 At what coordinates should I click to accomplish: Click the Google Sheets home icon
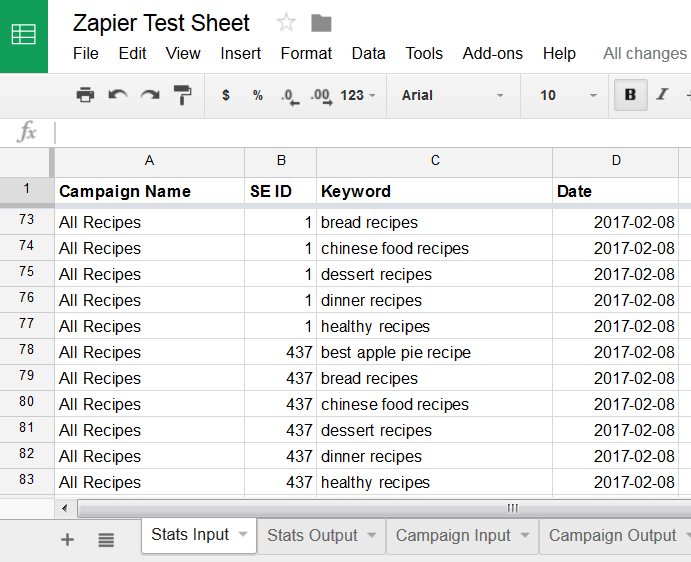(23, 36)
